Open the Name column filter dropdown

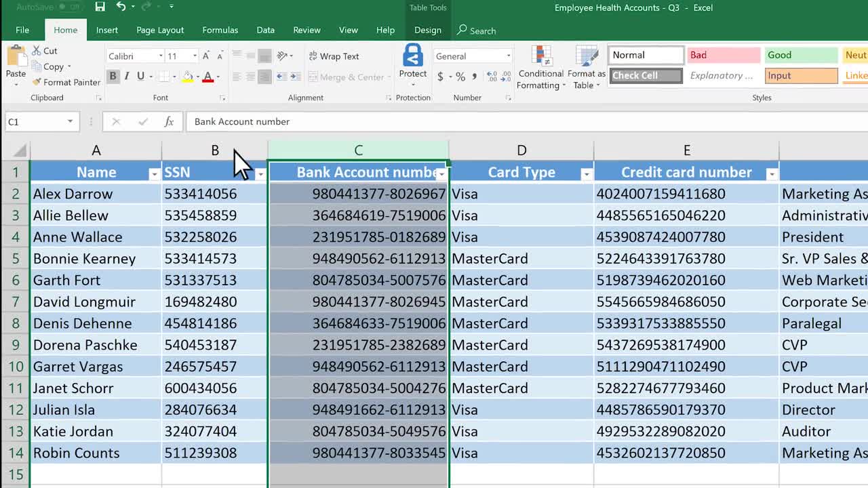(x=154, y=174)
